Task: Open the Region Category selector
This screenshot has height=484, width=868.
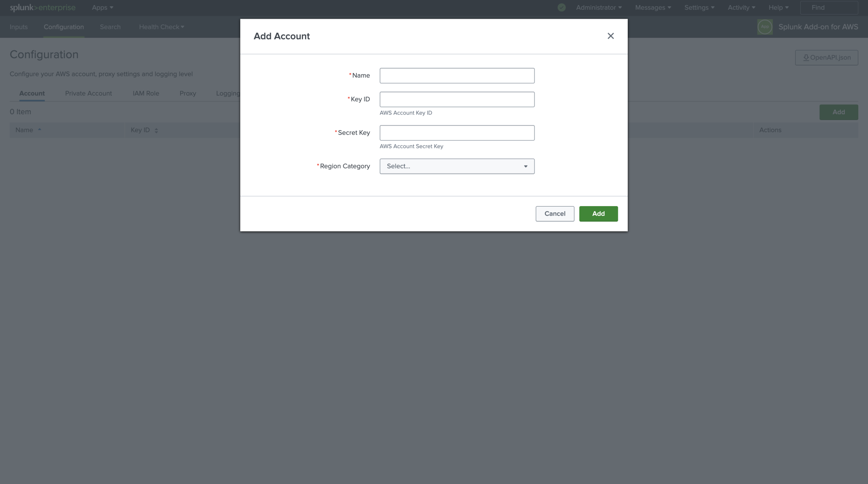Action: click(x=456, y=166)
